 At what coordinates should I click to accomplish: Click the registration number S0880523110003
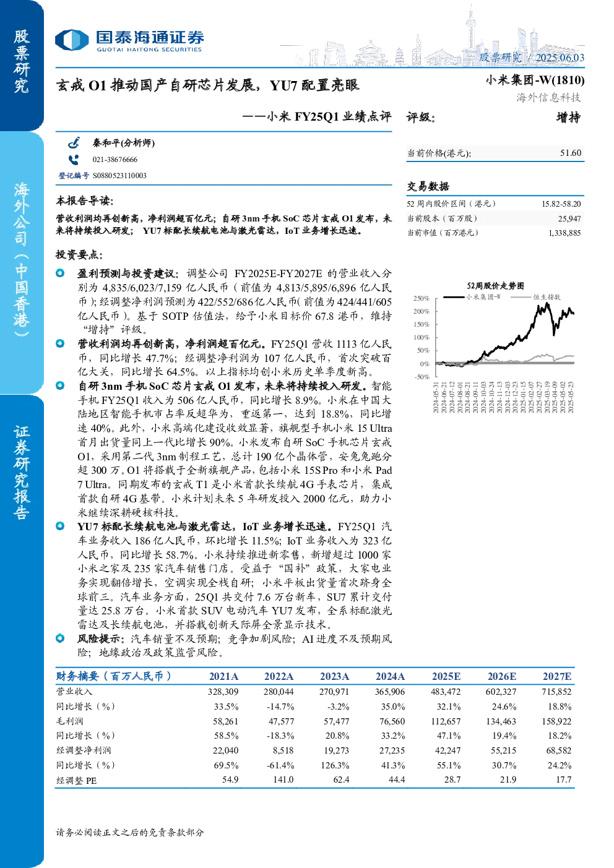(119, 176)
